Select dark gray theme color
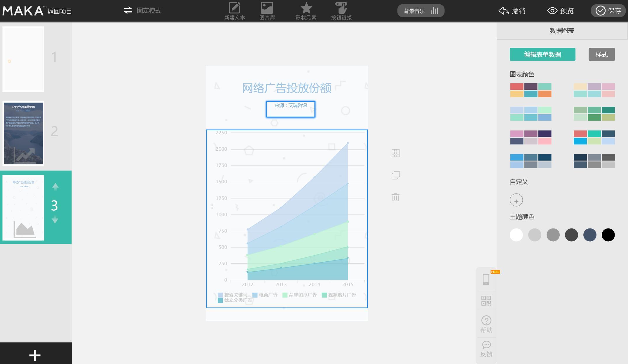The width and height of the screenshot is (628, 364). coord(571,235)
